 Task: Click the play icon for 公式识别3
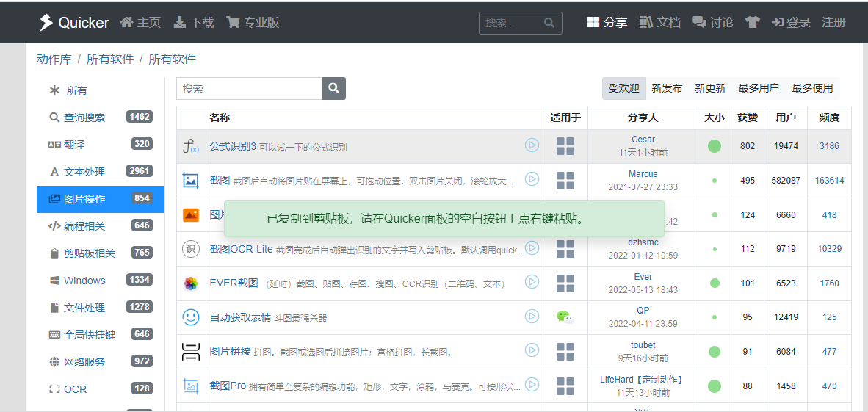[532, 145]
